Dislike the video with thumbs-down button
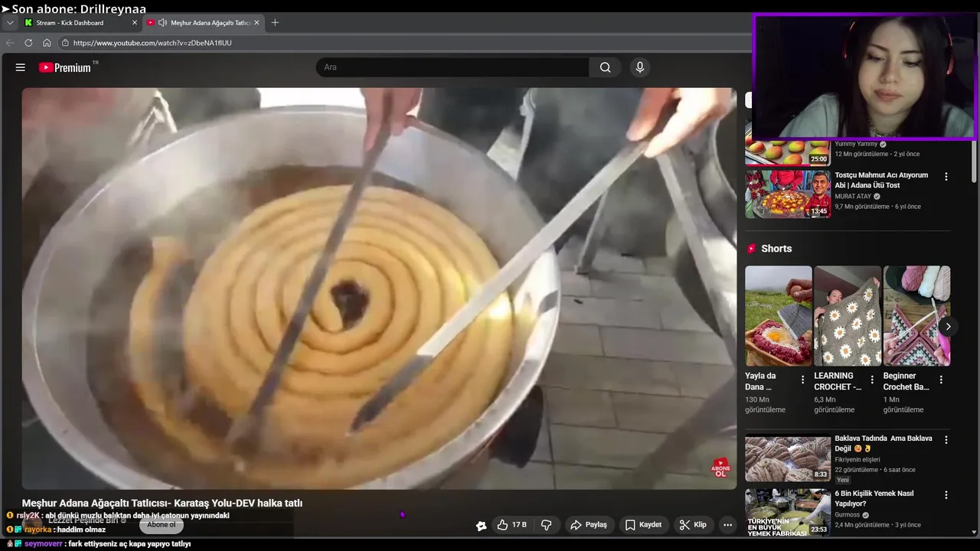The image size is (980, 551). (547, 525)
